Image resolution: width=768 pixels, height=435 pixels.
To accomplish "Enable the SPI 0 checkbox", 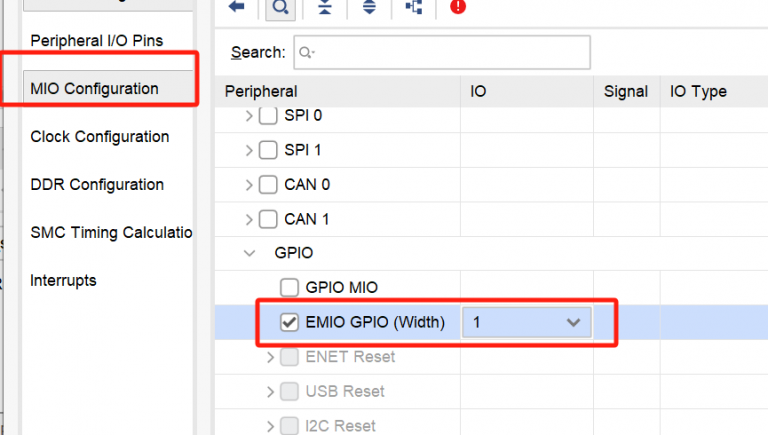I will point(268,116).
